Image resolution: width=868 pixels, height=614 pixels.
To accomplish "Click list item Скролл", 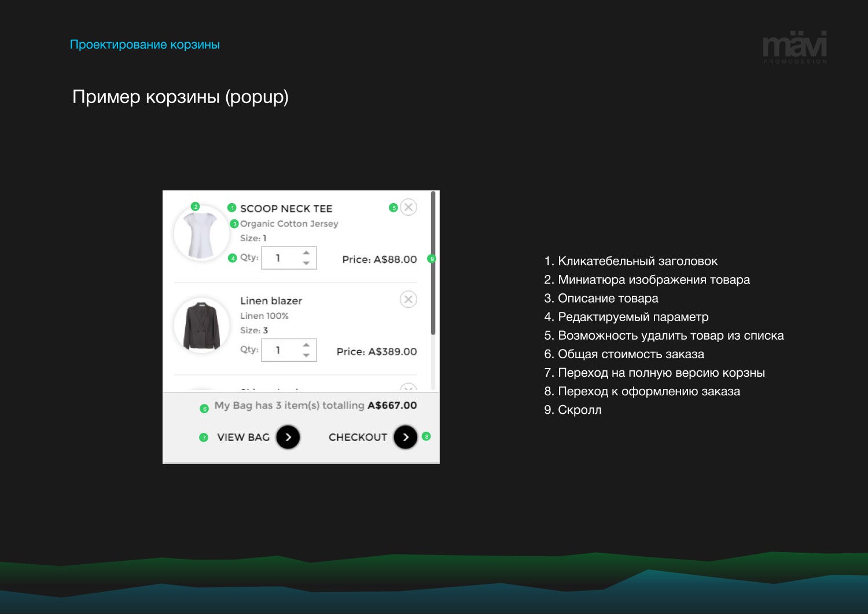I will point(573,410).
